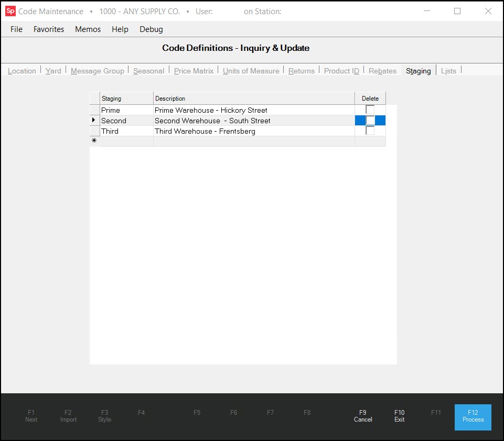Select the Message Group tab
This screenshot has height=441, width=504.
point(98,70)
